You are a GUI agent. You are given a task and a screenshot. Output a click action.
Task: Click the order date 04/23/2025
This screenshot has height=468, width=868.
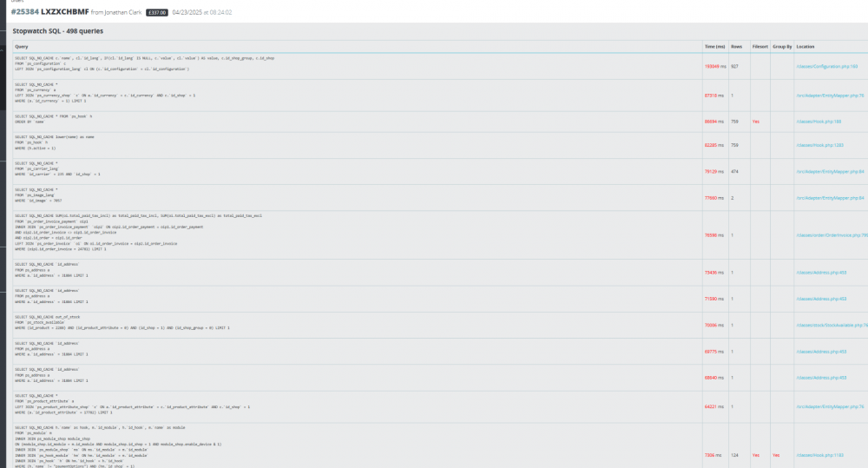tap(187, 12)
